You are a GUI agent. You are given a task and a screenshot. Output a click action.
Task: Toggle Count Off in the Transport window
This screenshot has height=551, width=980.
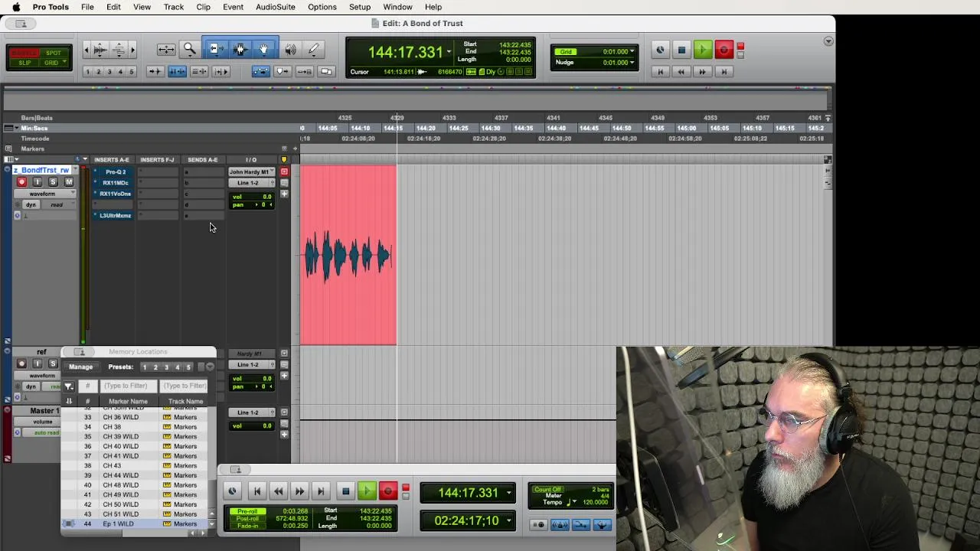click(547, 490)
